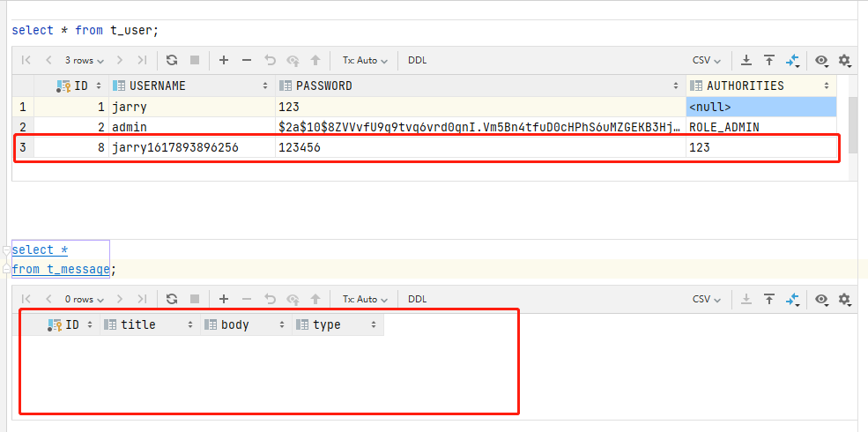Reload the t_user result grid

172,60
